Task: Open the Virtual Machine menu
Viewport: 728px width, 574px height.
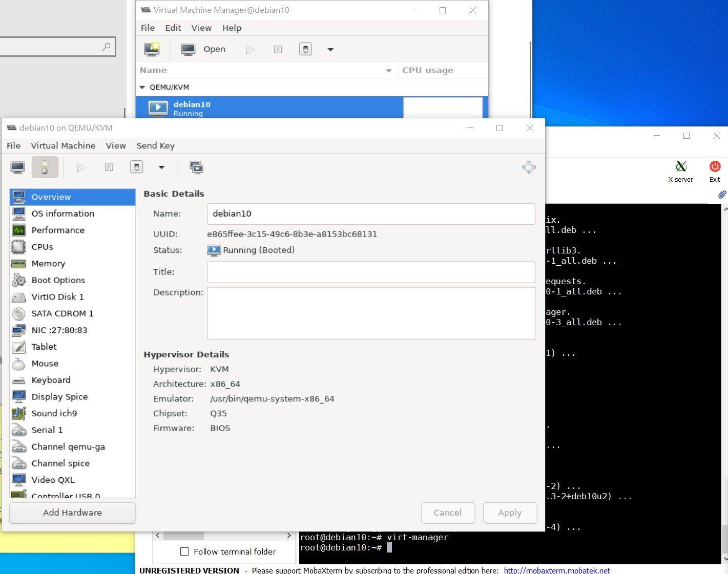Action: coord(63,146)
